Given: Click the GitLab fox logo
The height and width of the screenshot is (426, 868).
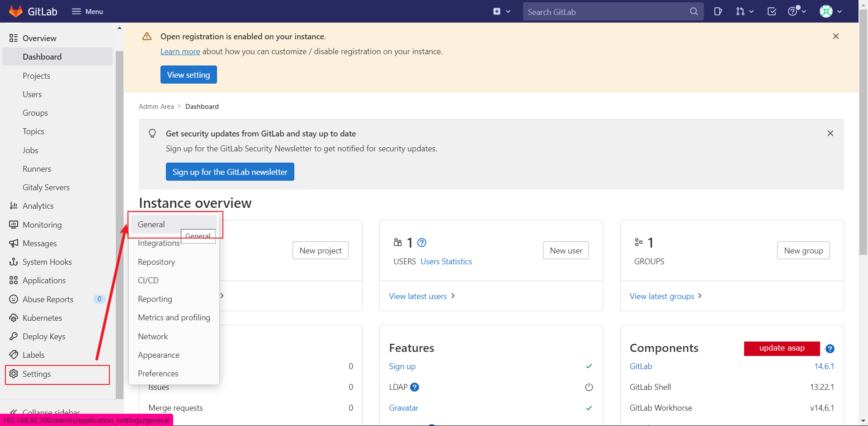Looking at the screenshot, I should (16, 11).
